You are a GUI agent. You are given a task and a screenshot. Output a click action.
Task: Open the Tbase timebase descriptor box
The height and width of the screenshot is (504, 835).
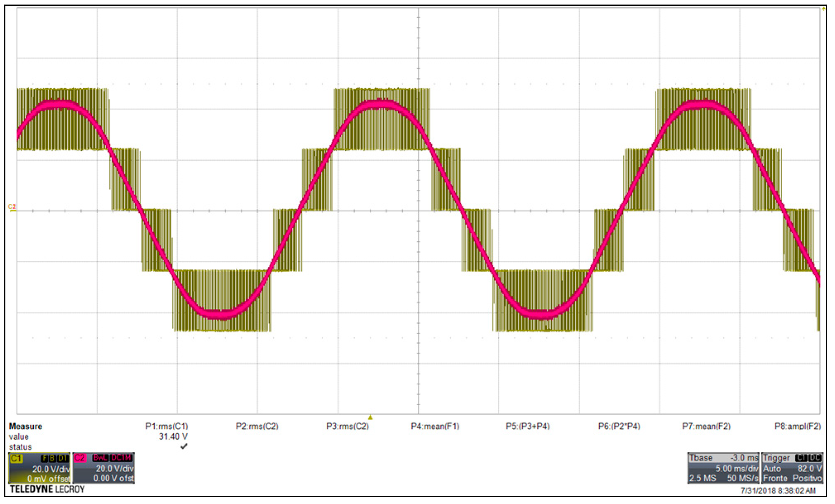723,468
